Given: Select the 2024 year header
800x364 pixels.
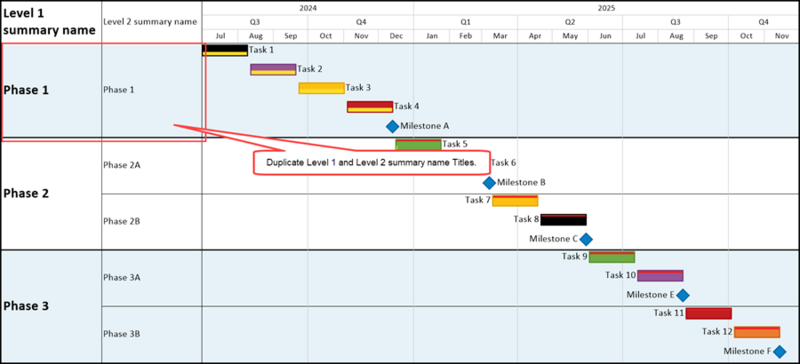Looking at the screenshot, I should 308,8.
